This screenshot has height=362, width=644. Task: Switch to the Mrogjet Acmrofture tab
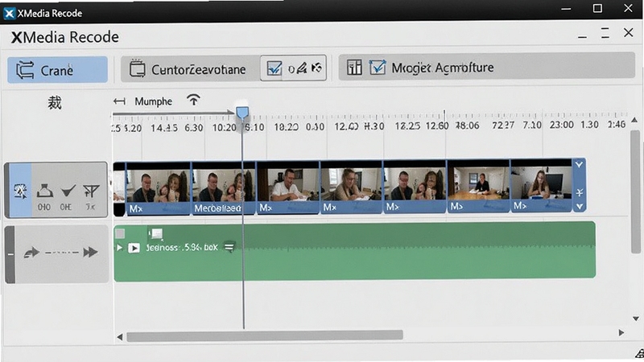point(486,68)
